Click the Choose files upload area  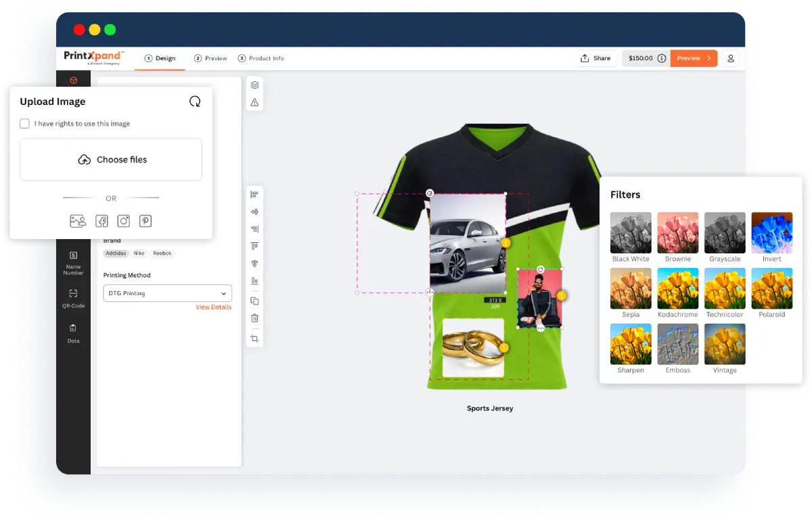(111, 160)
